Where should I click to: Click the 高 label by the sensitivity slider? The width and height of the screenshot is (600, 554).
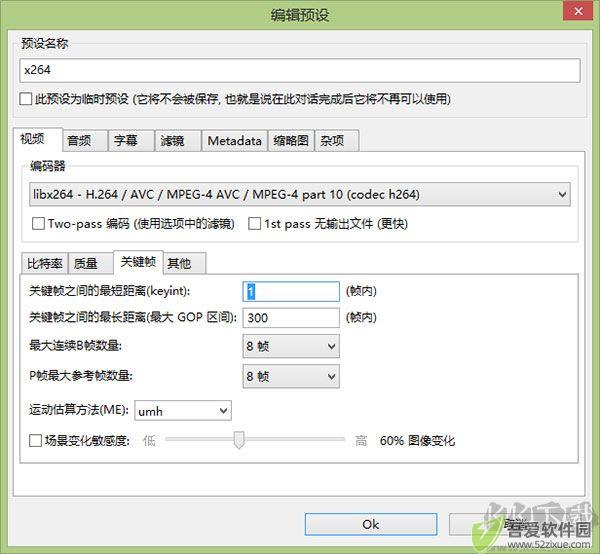pyautogui.click(x=360, y=441)
